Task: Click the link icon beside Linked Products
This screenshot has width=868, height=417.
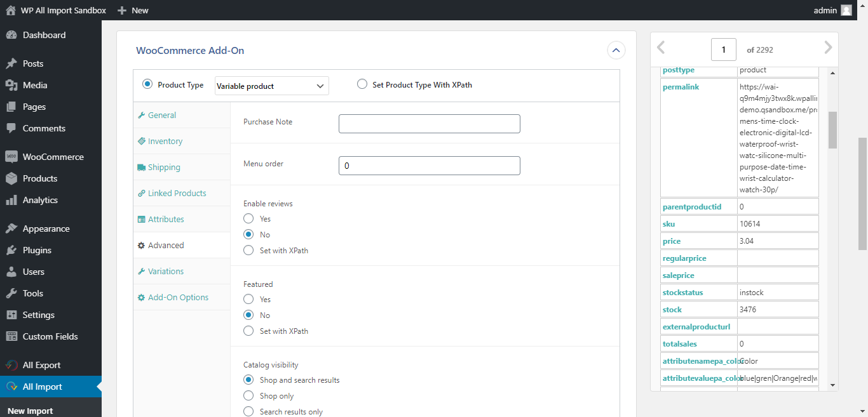Action: [142, 194]
